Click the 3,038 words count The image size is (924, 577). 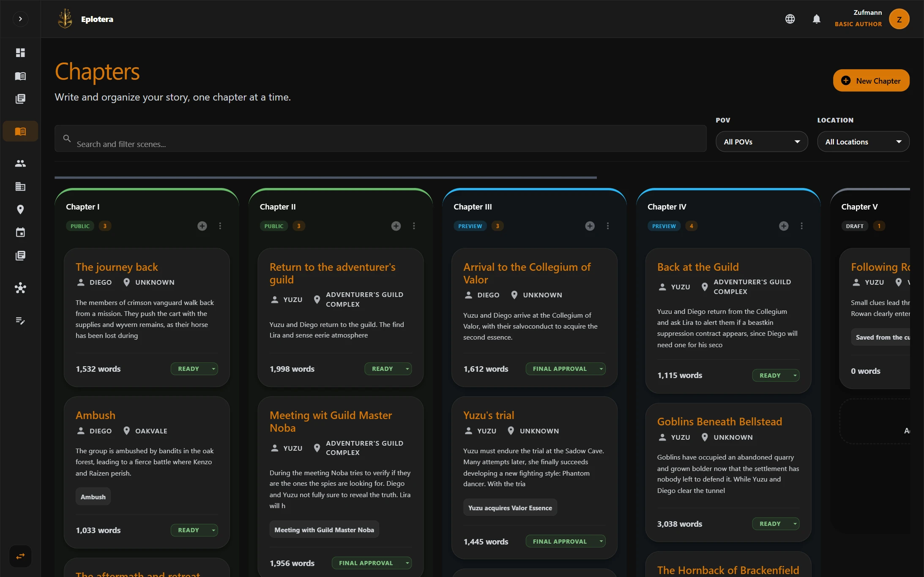680,524
